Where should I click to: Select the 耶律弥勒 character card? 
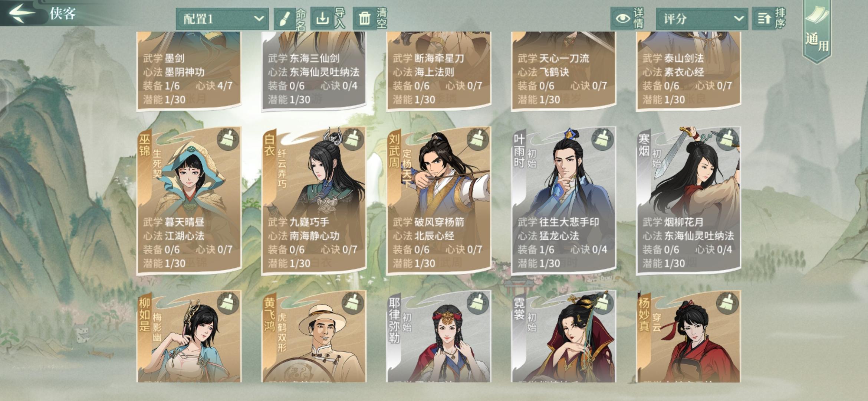(x=438, y=336)
